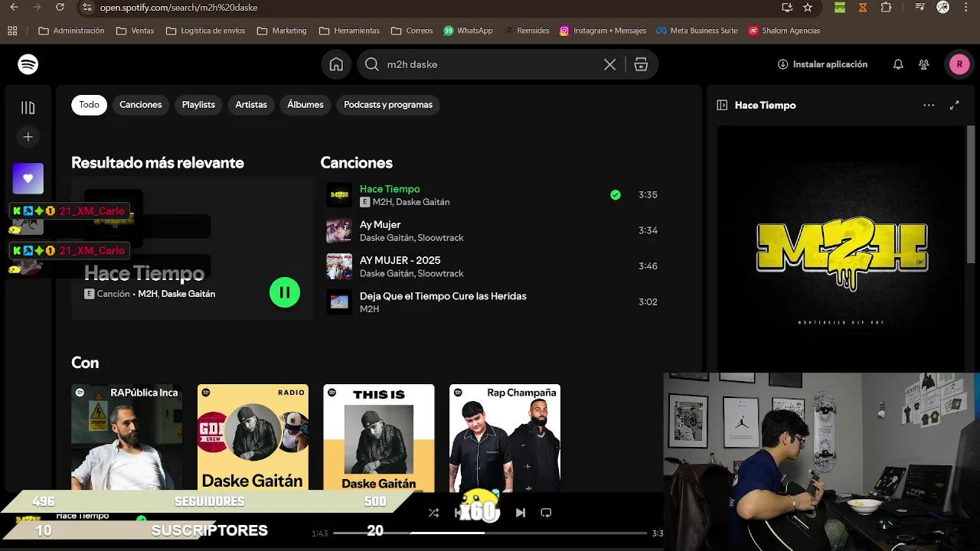The height and width of the screenshot is (551, 980).
Task: Select the Álbumes filter
Action: (305, 105)
